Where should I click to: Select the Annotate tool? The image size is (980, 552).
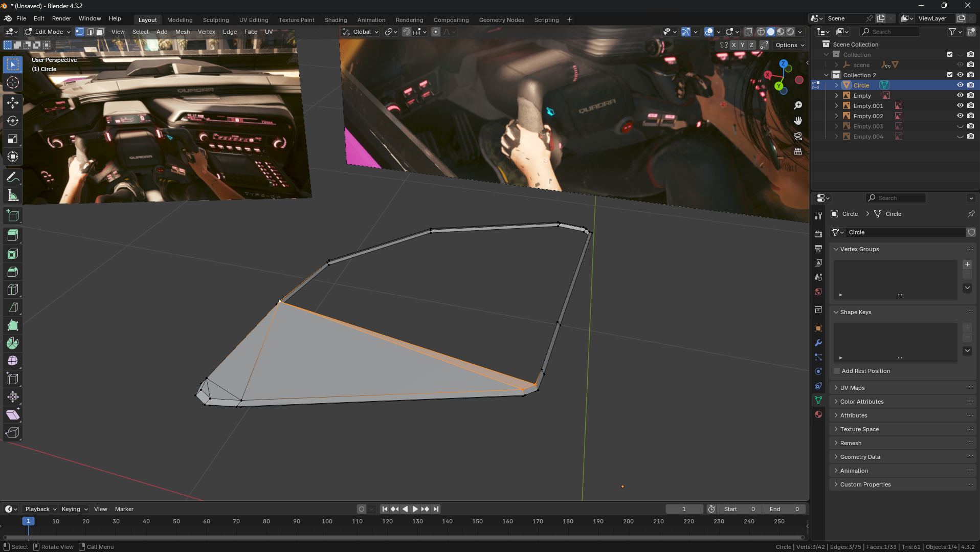(x=13, y=178)
